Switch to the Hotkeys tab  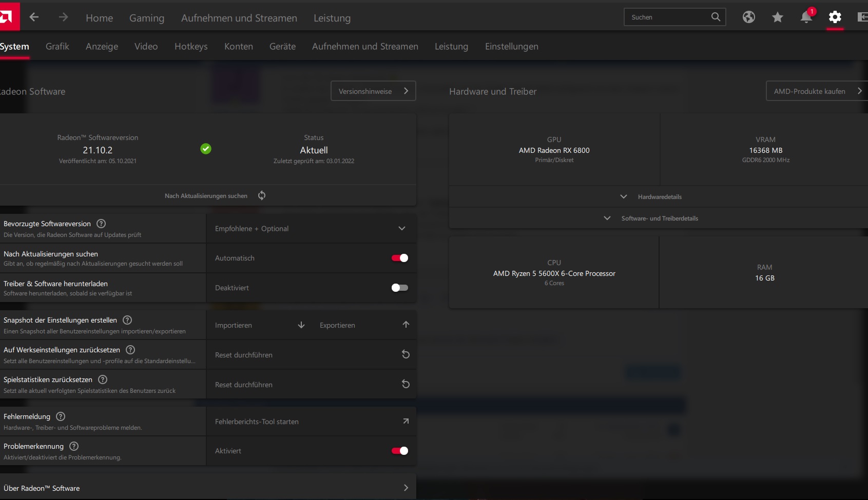pyautogui.click(x=191, y=47)
